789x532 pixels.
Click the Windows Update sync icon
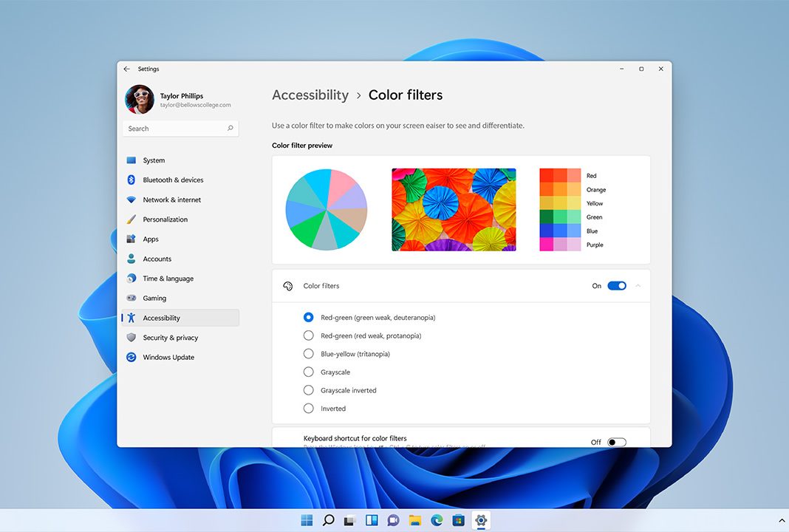point(131,358)
